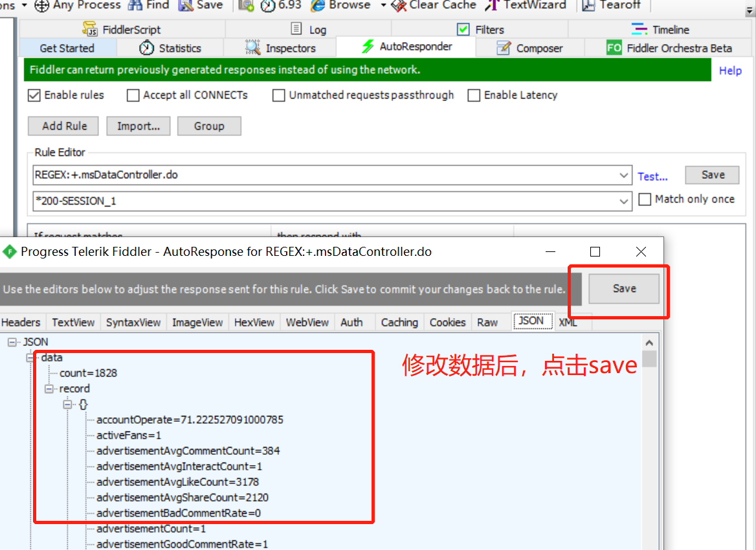
Task: Check the Enable Latency option
Action: [474, 95]
